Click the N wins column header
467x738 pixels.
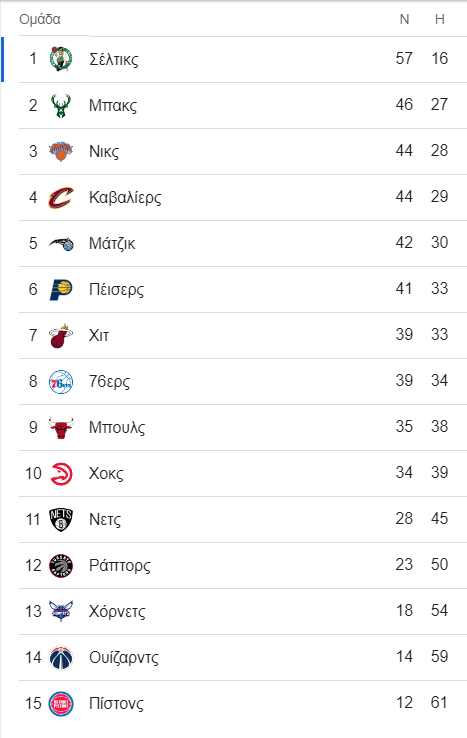[404, 19]
